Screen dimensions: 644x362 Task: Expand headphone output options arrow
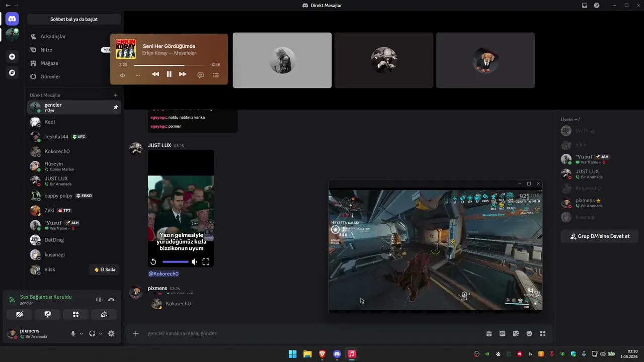coord(101,333)
